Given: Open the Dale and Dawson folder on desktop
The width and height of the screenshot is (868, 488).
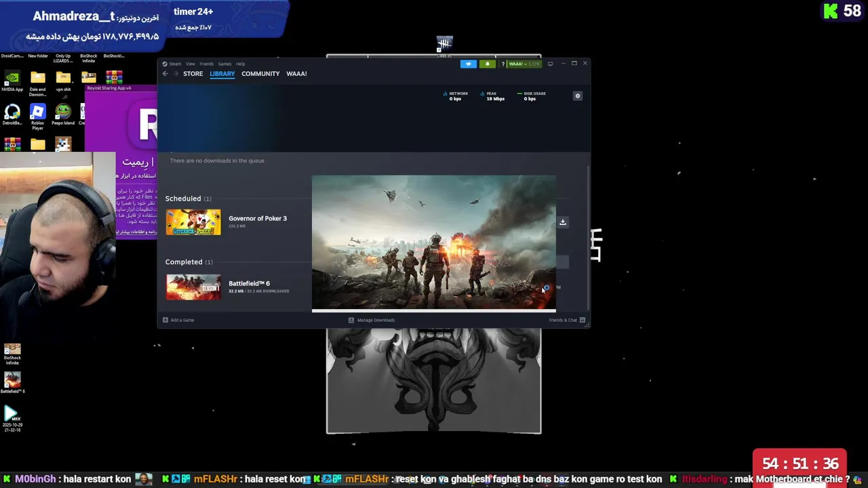Looking at the screenshot, I should click(x=37, y=83).
